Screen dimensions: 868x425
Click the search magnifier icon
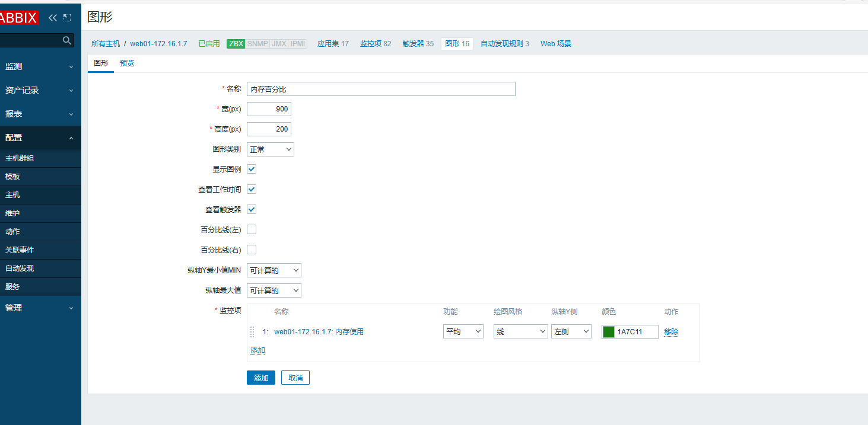[x=67, y=40]
